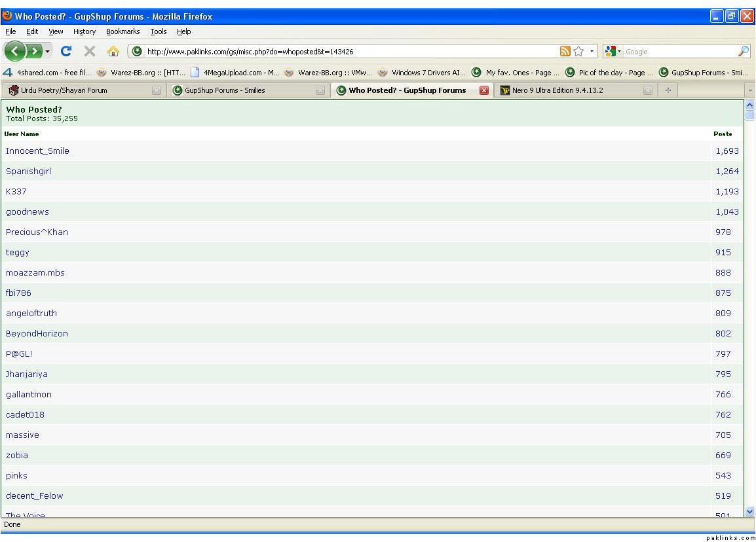The width and height of the screenshot is (756, 542).
Task: Open the Innocent_Smile user profile link
Action: coord(37,151)
